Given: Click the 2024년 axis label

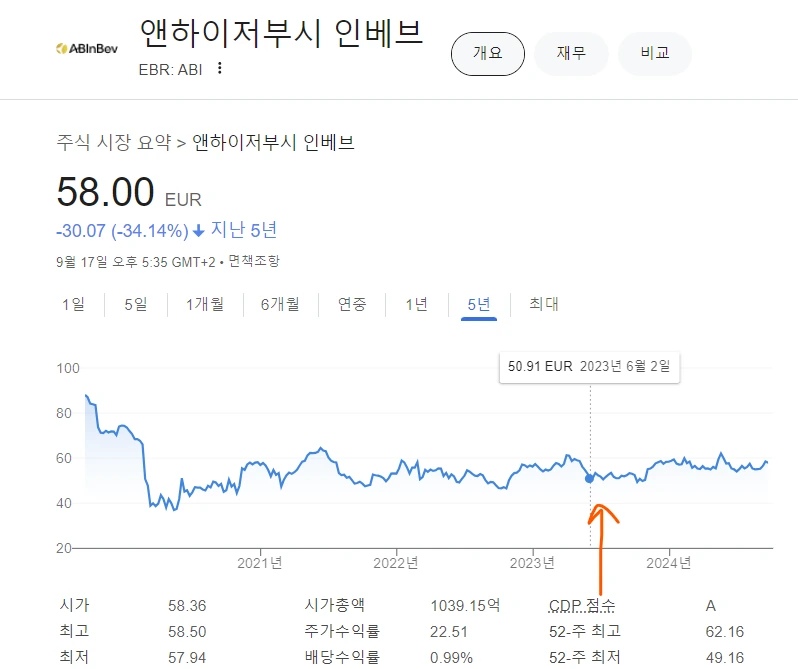Looking at the screenshot, I should coord(668,563).
